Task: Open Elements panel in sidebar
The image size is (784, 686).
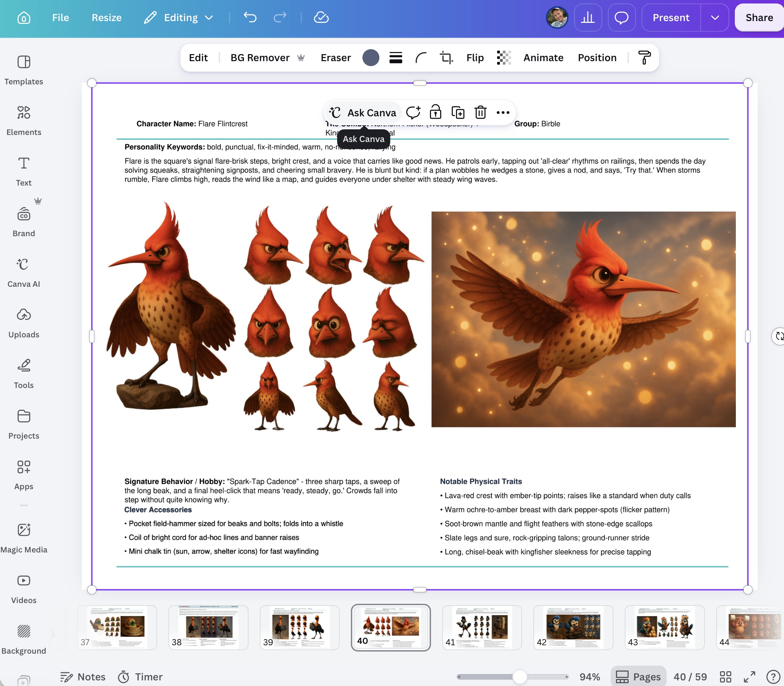Action: point(24,121)
